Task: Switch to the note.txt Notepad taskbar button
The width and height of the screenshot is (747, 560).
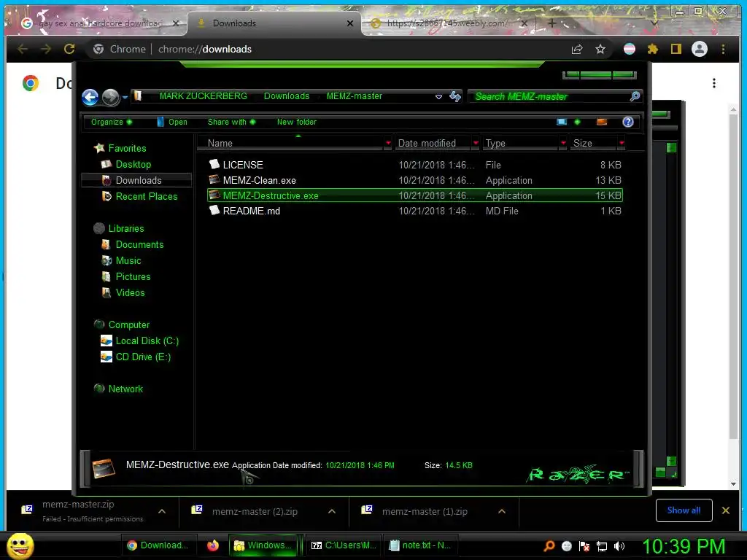Action: tap(419, 545)
